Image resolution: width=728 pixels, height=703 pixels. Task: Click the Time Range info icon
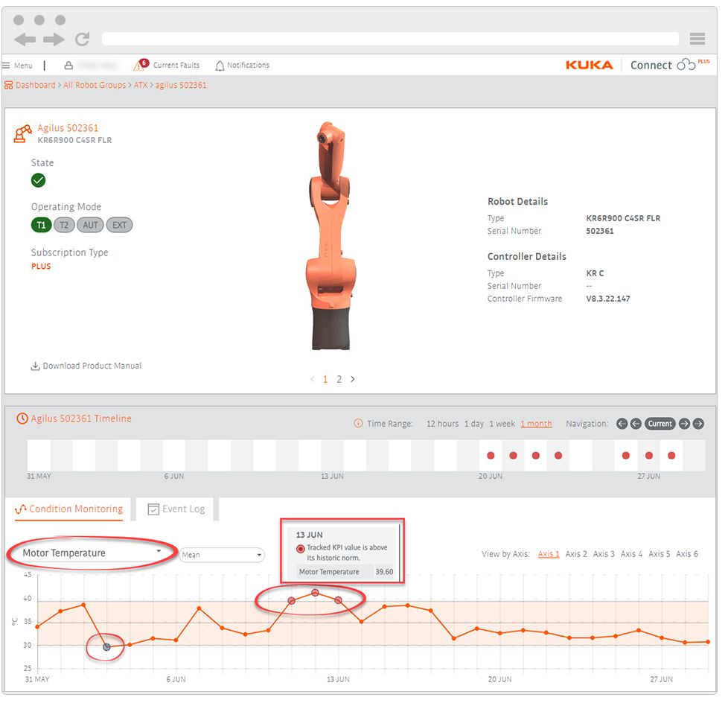click(358, 424)
